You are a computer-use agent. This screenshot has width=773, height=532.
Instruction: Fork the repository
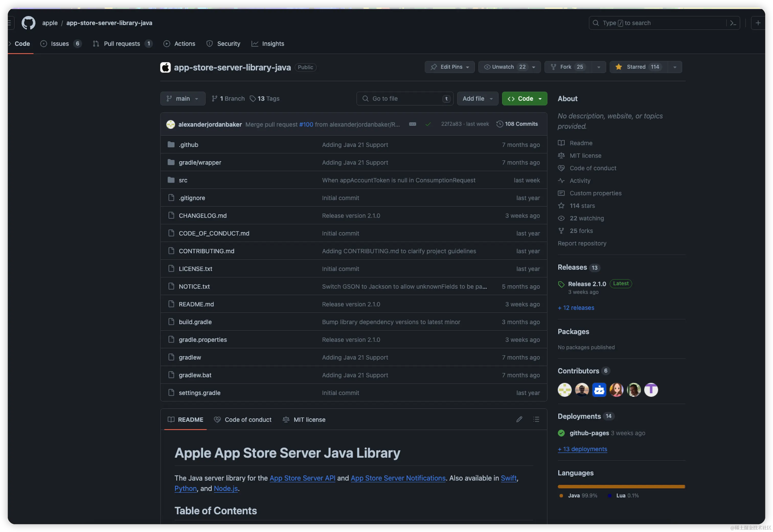(x=568, y=67)
